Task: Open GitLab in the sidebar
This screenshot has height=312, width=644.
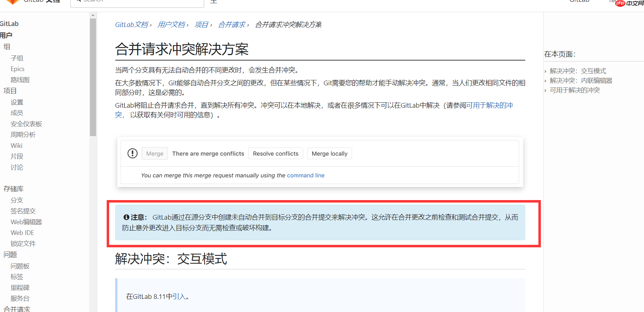Action: (x=9, y=24)
